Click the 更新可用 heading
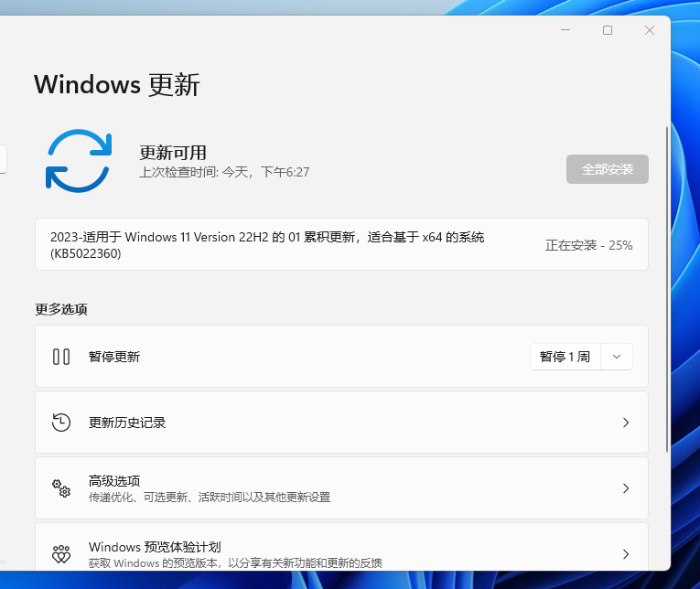The height and width of the screenshot is (589, 700). tap(173, 153)
